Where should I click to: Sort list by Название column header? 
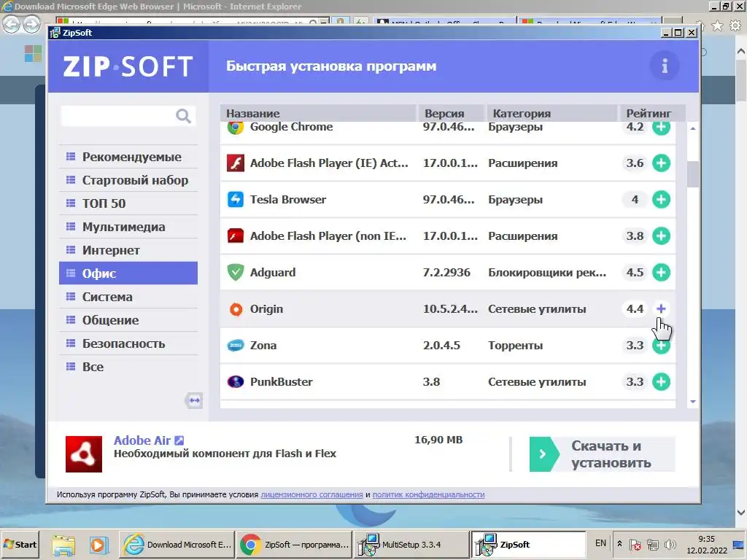tap(318, 113)
